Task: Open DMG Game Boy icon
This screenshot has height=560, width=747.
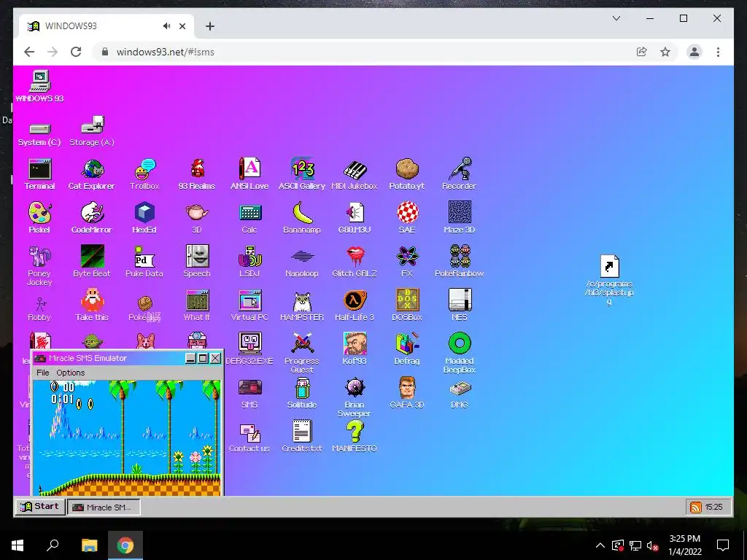Action: (460, 393)
